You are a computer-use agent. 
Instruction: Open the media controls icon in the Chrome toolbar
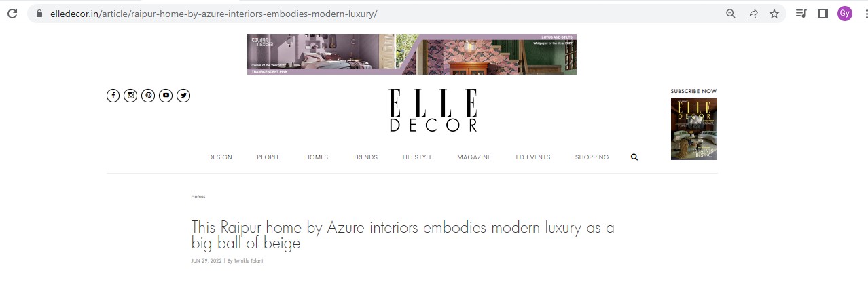tap(801, 14)
